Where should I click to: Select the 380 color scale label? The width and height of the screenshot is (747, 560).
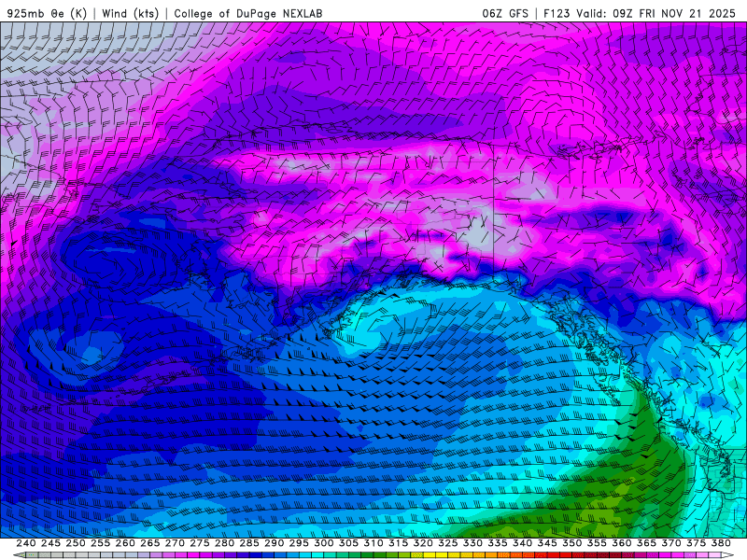[x=721, y=543]
